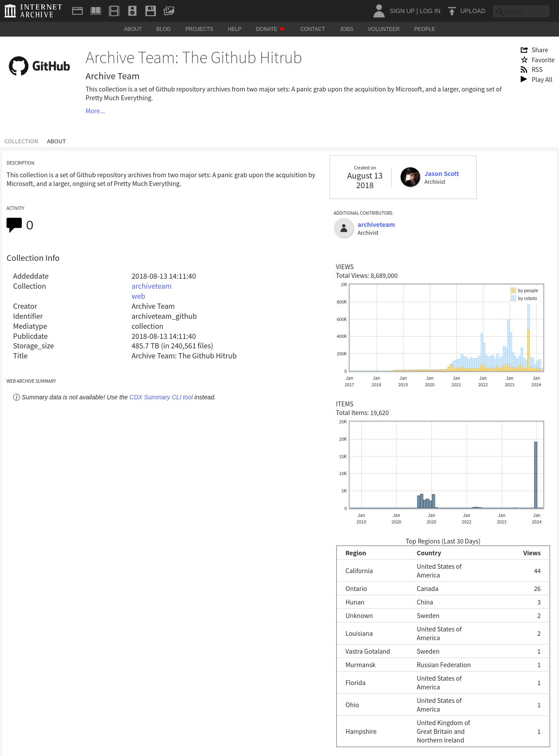Follow the CDX Summary CLI tool link
Viewport: 559px width, 756px height.
[161, 397]
